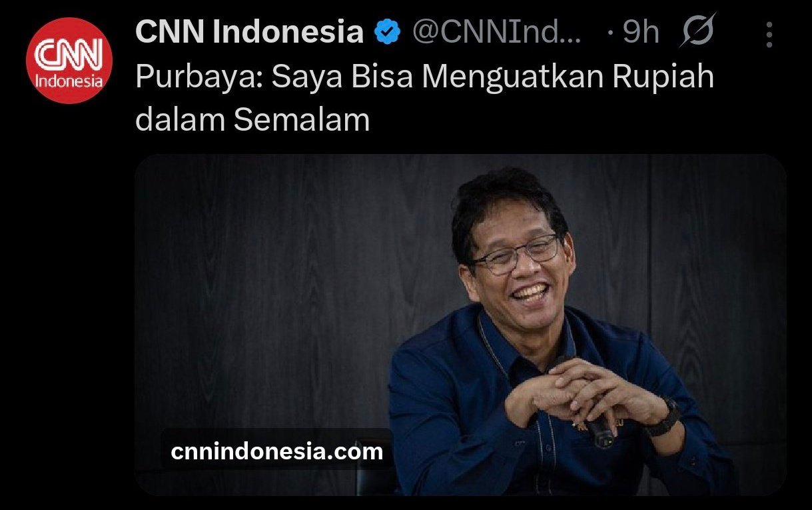The height and width of the screenshot is (510, 812).
Task: Open the cnnindonesia.com domain label
Action: click(x=277, y=451)
